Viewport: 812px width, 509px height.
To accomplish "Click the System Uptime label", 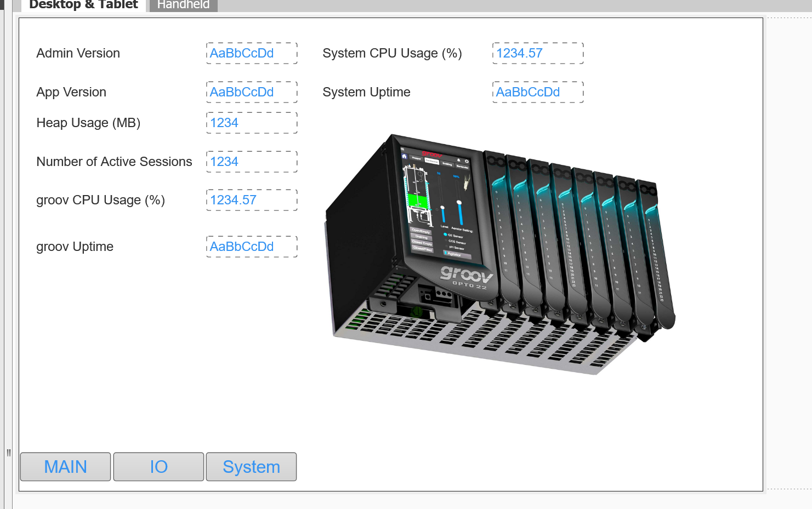I will pos(366,92).
